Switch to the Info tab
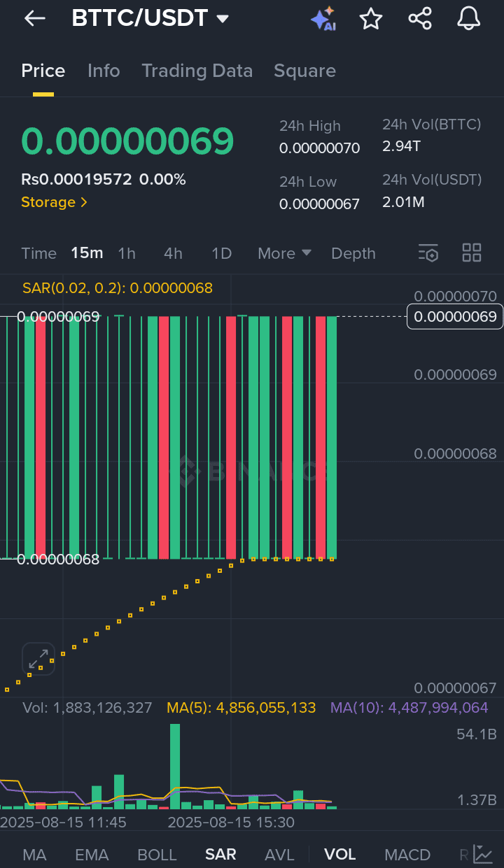 [x=104, y=71]
